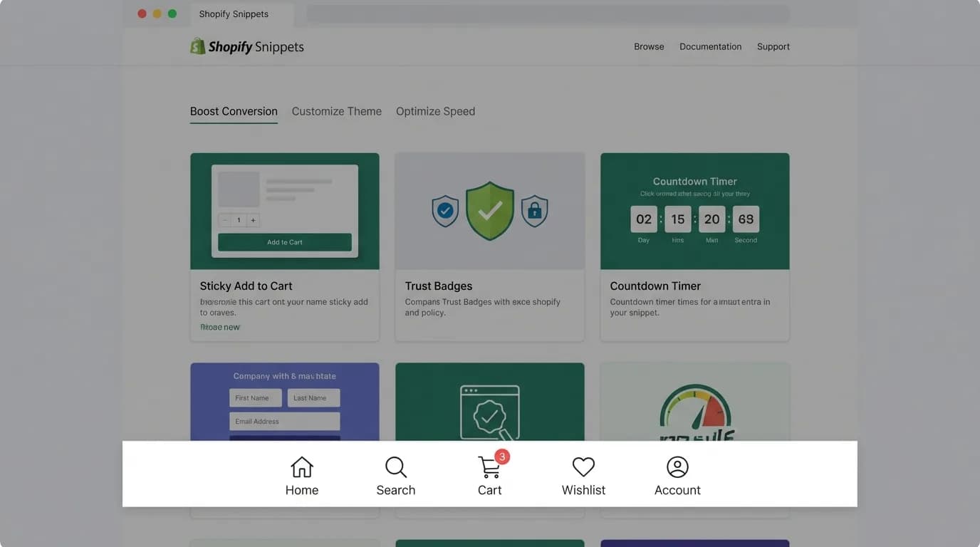
Task: Click the 20 minutes box in the countdown
Action: click(712, 219)
